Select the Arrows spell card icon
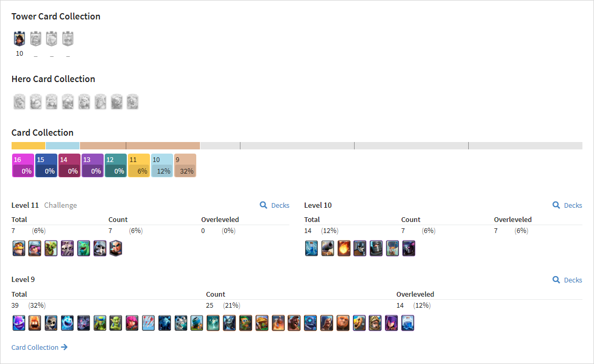 pos(148,323)
